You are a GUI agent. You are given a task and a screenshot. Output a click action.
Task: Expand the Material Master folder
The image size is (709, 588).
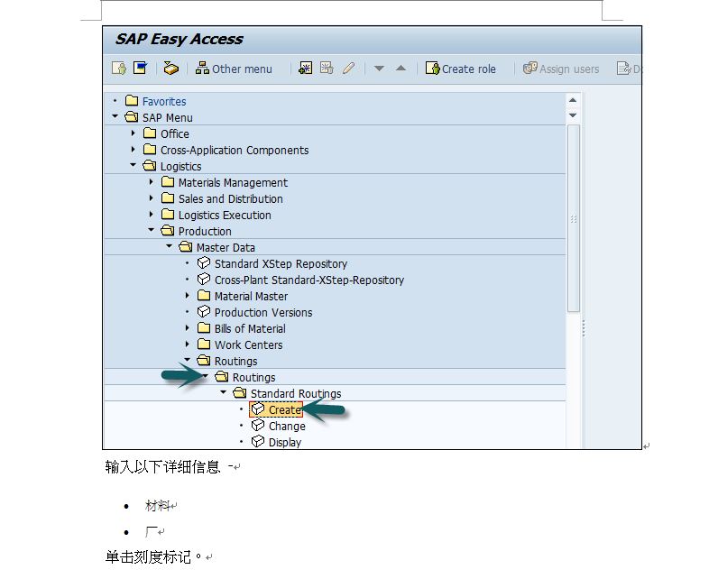click(188, 296)
